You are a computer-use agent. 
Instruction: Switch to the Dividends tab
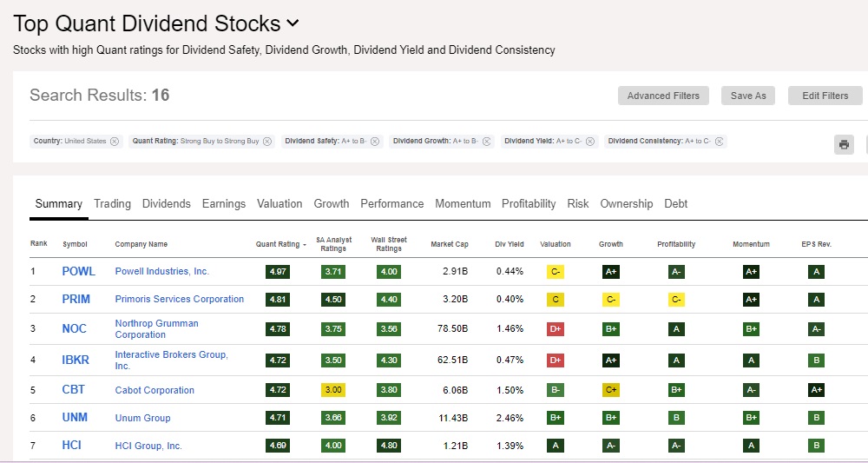(x=167, y=204)
